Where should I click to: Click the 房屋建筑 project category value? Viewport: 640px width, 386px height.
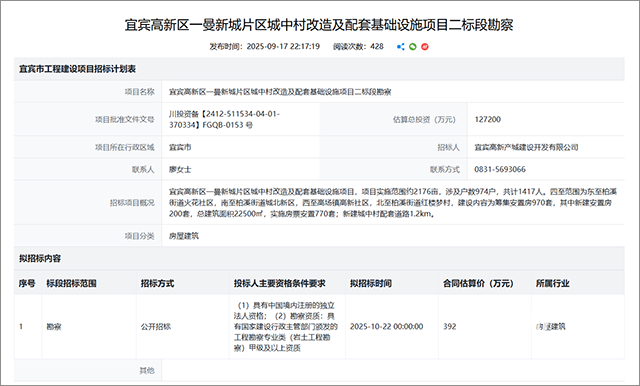pyautogui.click(x=184, y=236)
